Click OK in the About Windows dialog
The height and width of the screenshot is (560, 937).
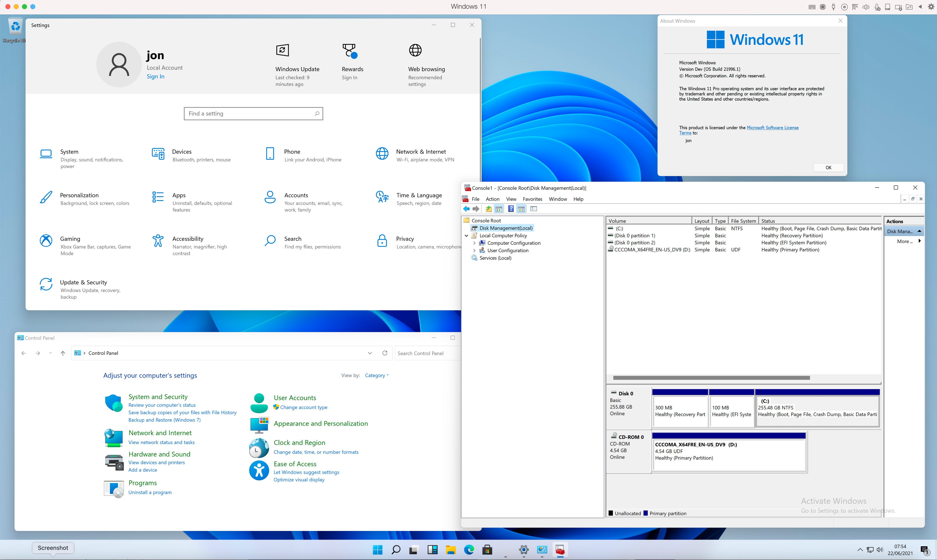pos(828,168)
